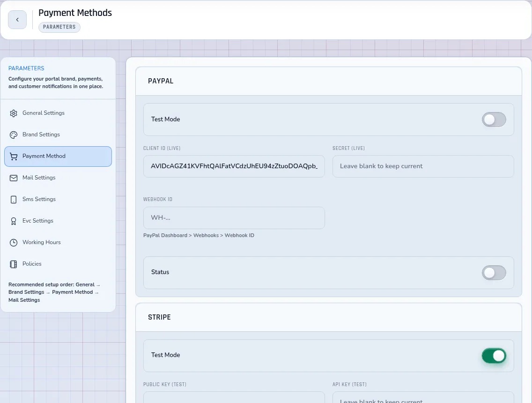Open Mail Settings menu item
532x403 pixels.
[x=58, y=178]
